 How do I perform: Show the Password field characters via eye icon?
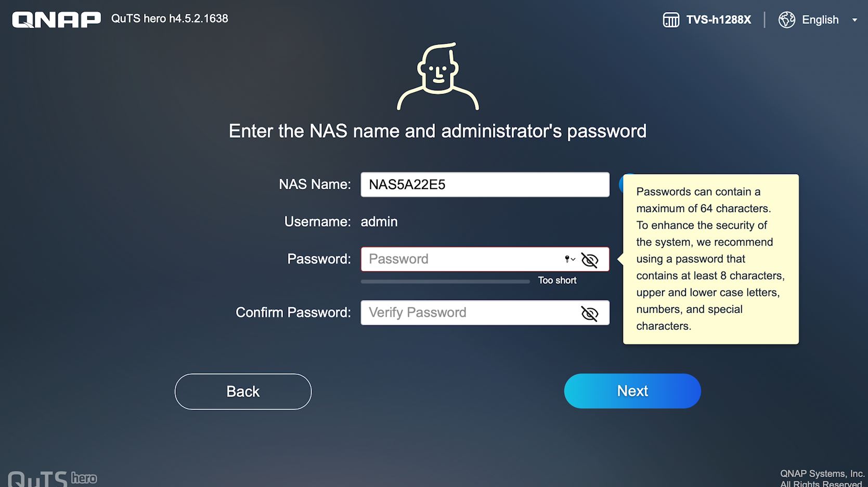[x=590, y=260]
